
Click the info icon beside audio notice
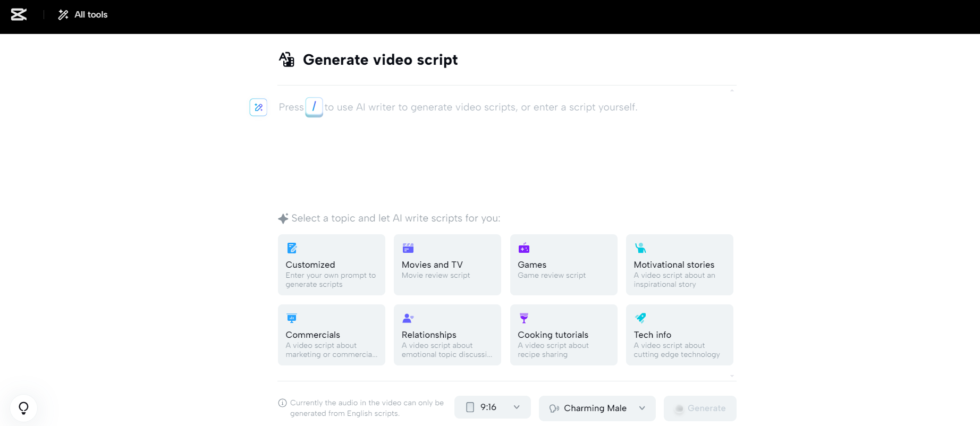click(x=283, y=403)
